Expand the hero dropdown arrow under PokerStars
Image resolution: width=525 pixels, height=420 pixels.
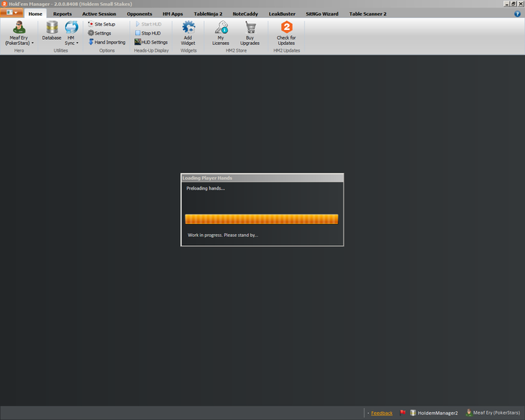[x=32, y=43]
